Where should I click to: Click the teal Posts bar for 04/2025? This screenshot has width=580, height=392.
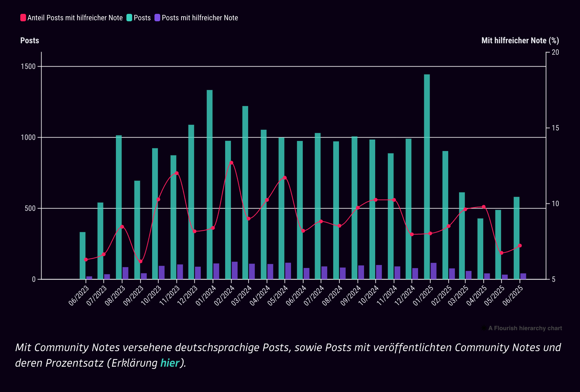pyautogui.click(x=480, y=248)
